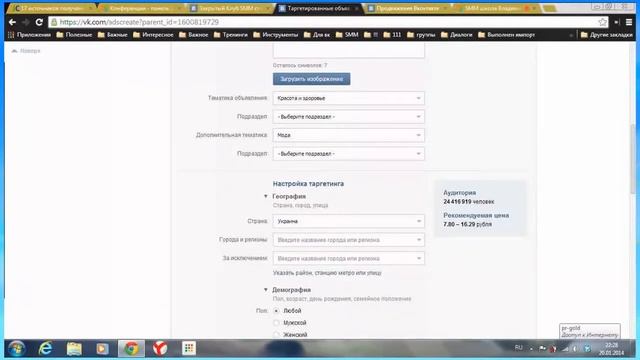Go back using browser back arrow
Image resolution: width=640 pixels, height=360 pixels.
(12, 22)
